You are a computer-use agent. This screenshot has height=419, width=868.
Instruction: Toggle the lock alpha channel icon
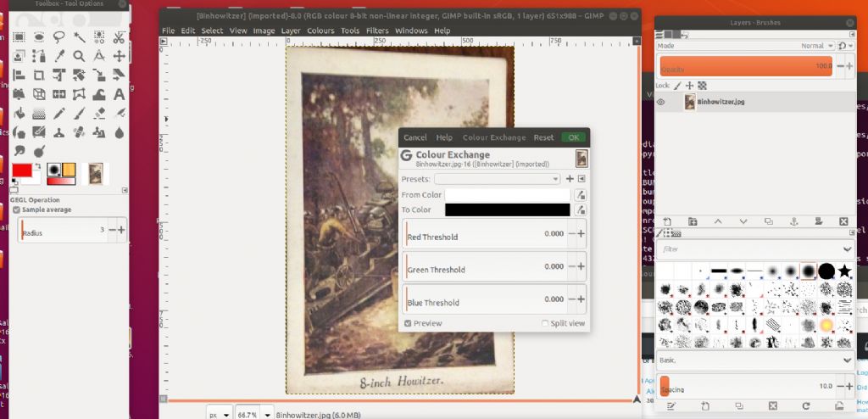point(702,86)
